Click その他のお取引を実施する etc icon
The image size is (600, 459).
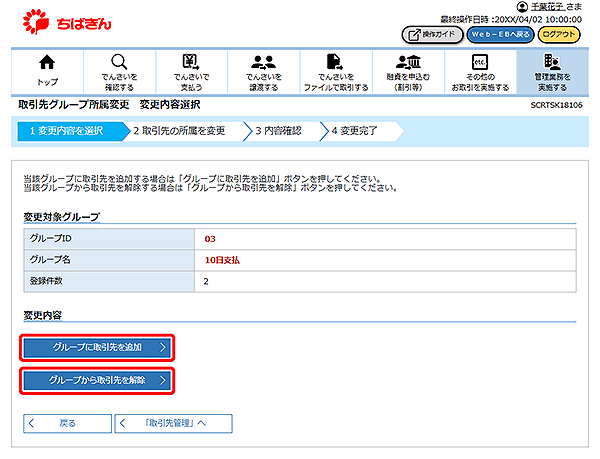[x=480, y=62]
